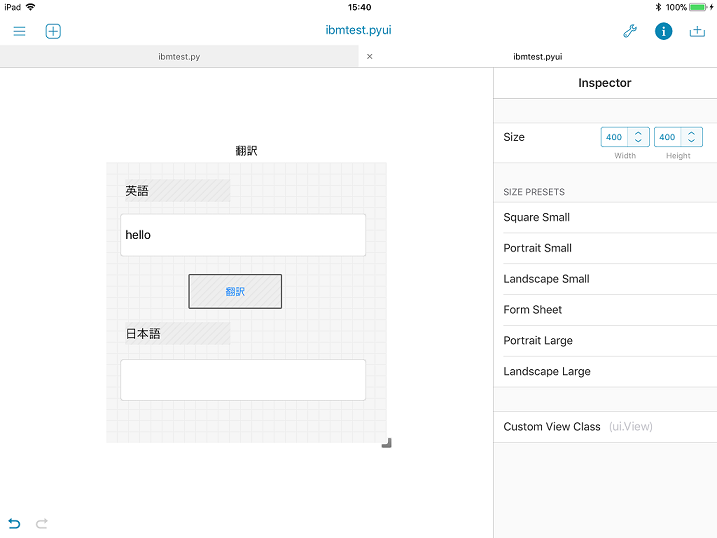This screenshot has width=717, height=538.
Task: Edit the Custom View Class field
Action: 630,427
